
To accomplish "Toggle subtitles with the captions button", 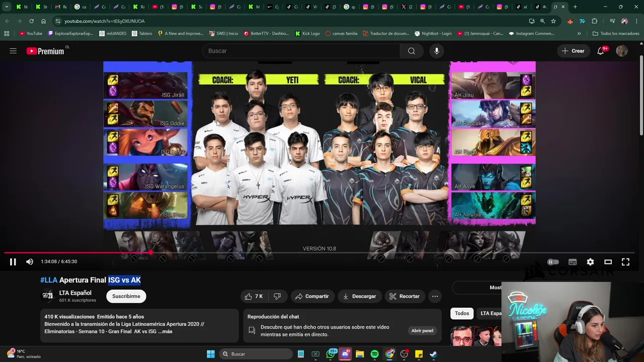I will [573, 262].
